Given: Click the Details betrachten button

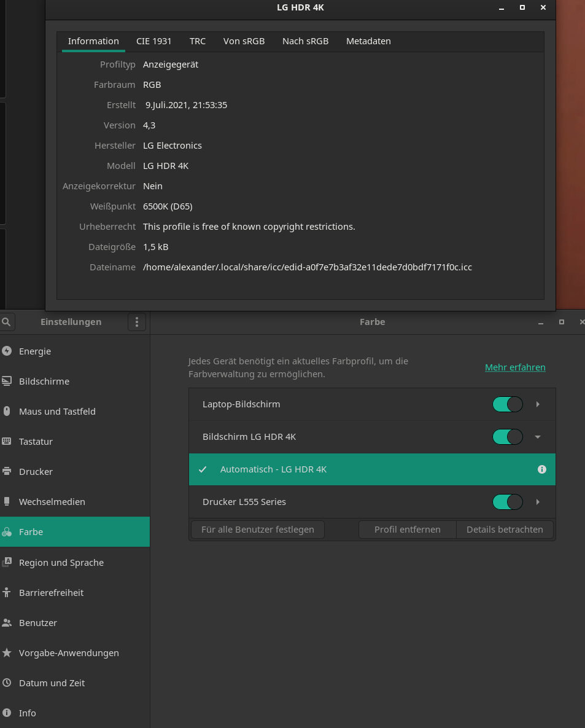Looking at the screenshot, I should [x=505, y=530].
